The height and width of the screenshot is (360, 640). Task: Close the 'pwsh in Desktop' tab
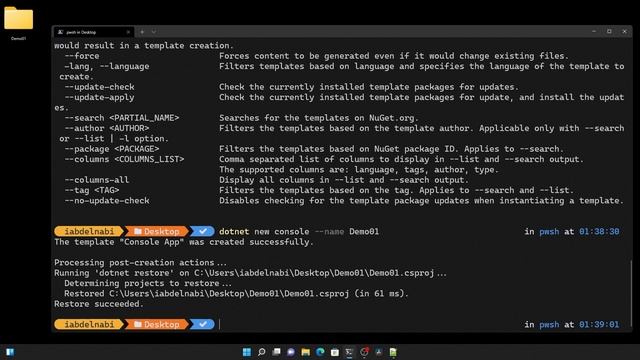pos(128,32)
